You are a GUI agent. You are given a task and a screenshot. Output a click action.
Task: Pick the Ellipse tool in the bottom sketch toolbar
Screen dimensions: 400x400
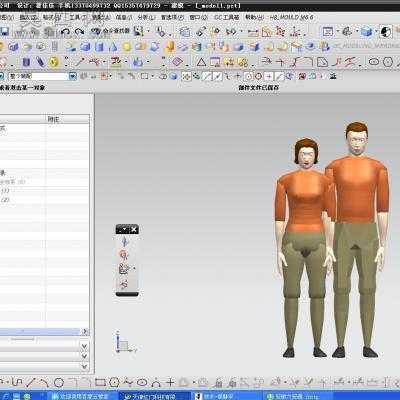pos(142,382)
